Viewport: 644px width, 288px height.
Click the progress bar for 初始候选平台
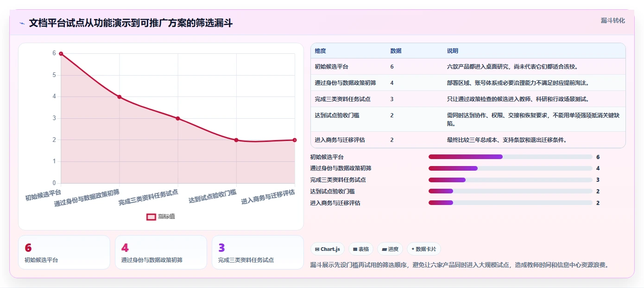(x=511, y=157)
